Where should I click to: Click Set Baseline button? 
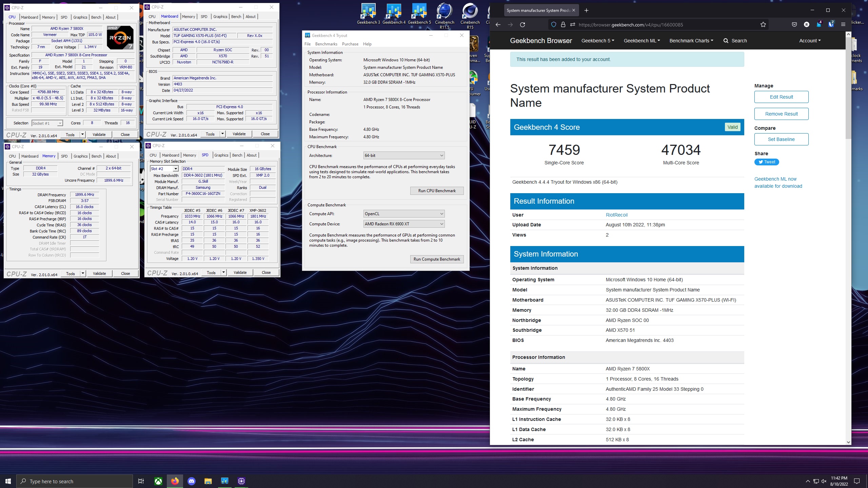point(781,139)
